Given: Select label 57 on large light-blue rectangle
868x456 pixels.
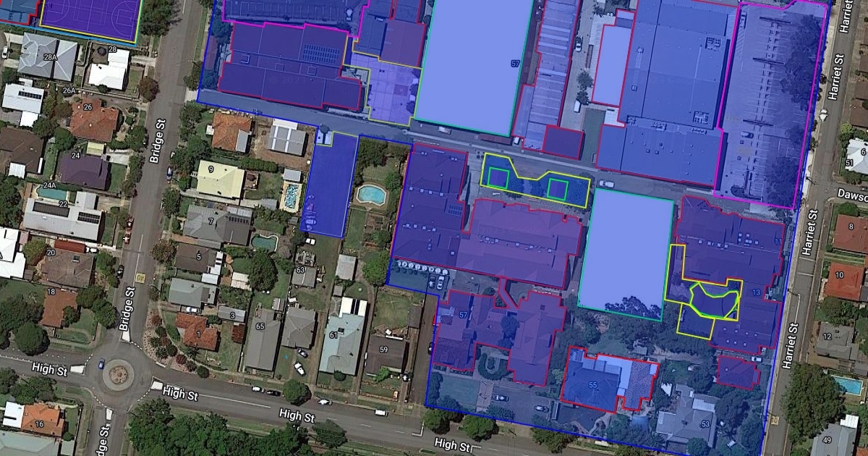Looking at the screenshot, I should [x=515, y=64].
